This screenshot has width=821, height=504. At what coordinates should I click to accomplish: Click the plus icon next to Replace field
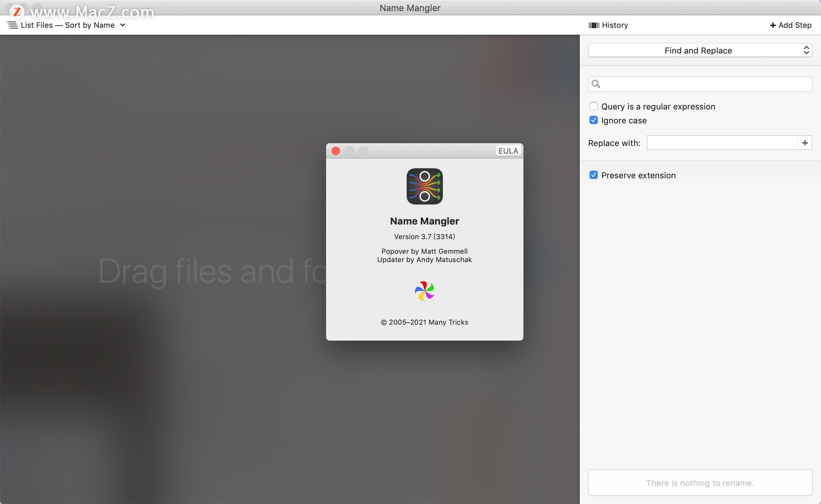click(806, 142)
